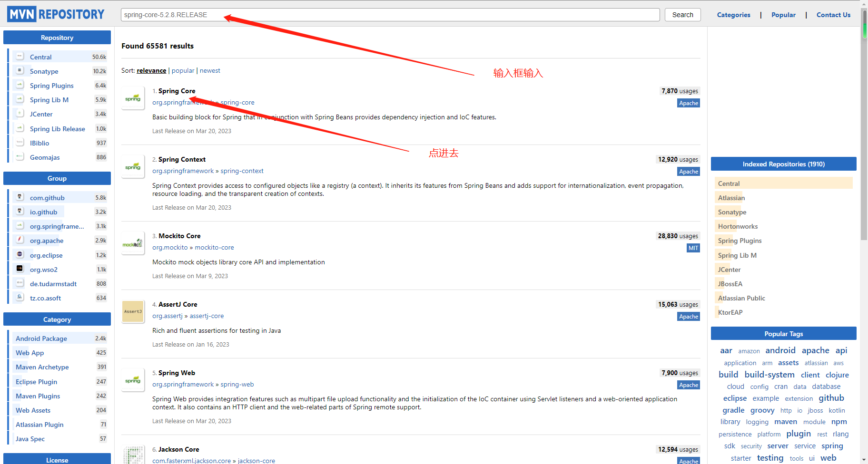Click the MIT license badge on Mockito Core
Viewport: 868px width, 464px height.
[693, 248]
